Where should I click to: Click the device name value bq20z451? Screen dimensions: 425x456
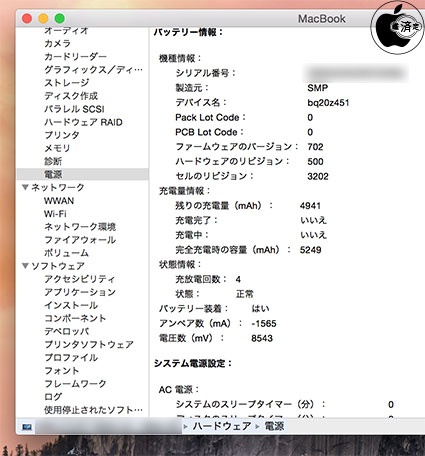coord(328,103)
